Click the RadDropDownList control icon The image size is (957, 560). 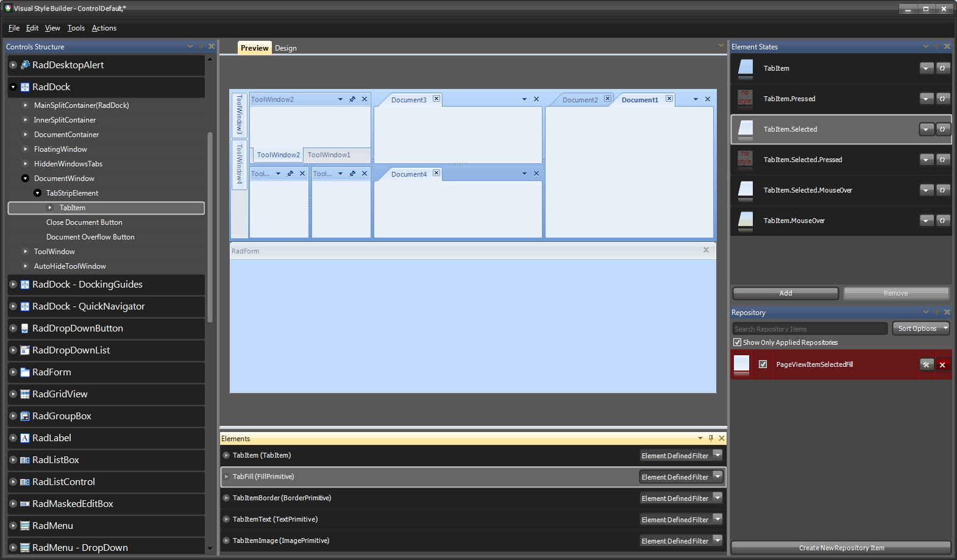click(x=25, y=350)
